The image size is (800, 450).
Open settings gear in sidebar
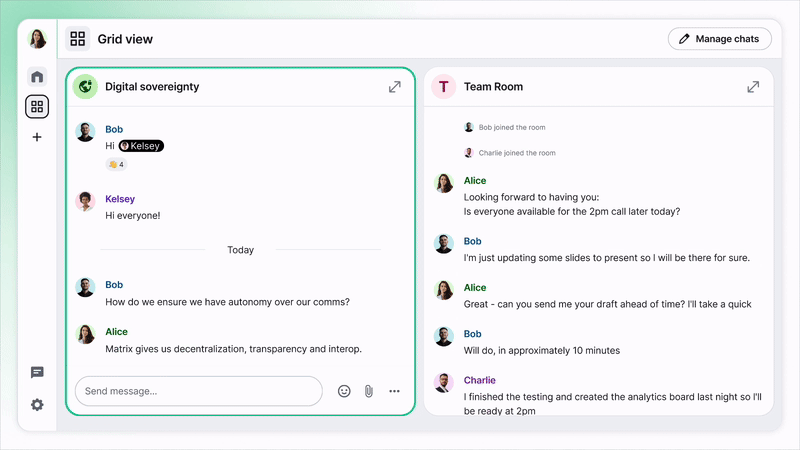[x=37, y=404]
